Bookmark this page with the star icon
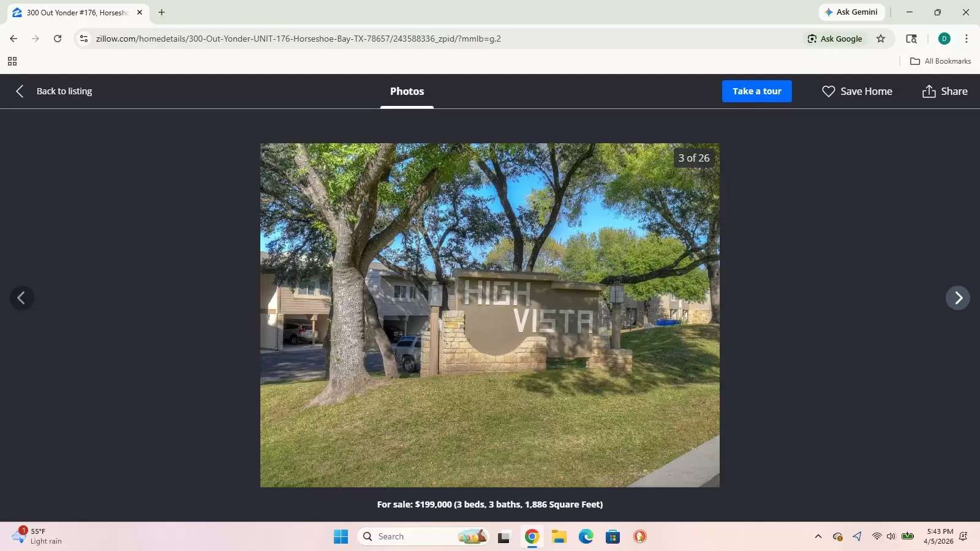The image size is (980, 551). point(881,39)
